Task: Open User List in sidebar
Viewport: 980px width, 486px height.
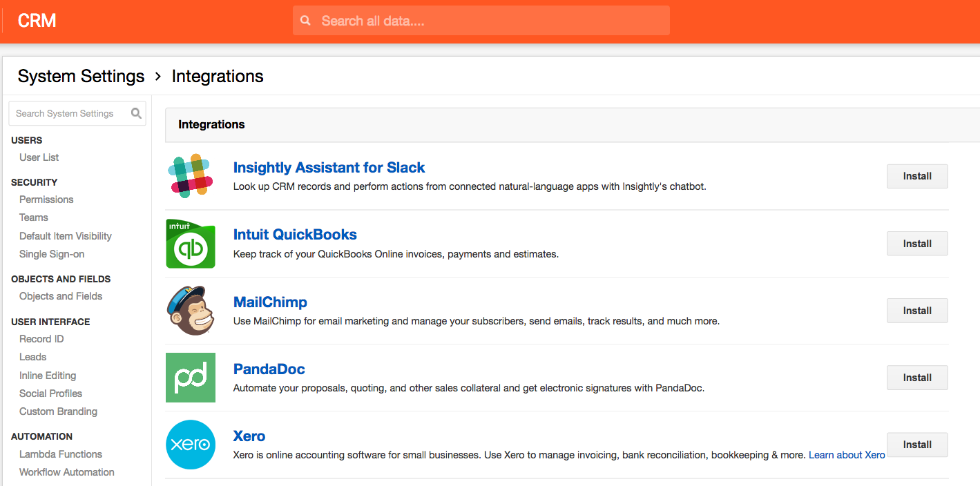Action: tap(39, 157)
